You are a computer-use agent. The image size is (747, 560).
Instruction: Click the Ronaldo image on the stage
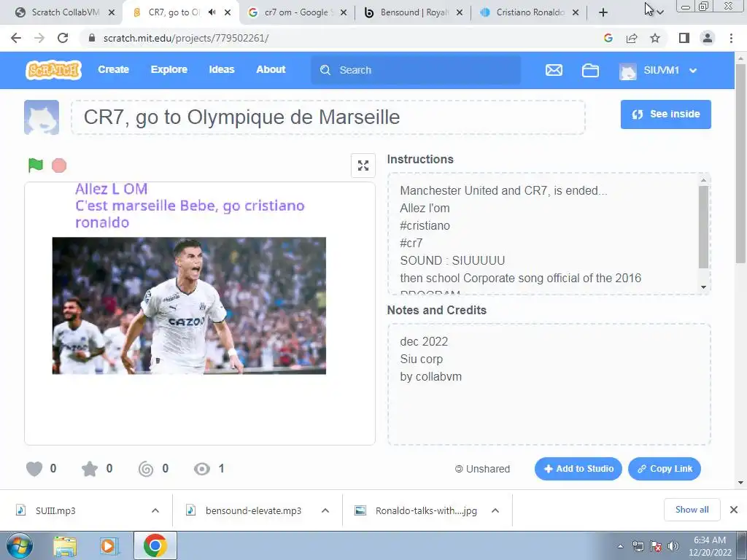[x=189, y=306]
